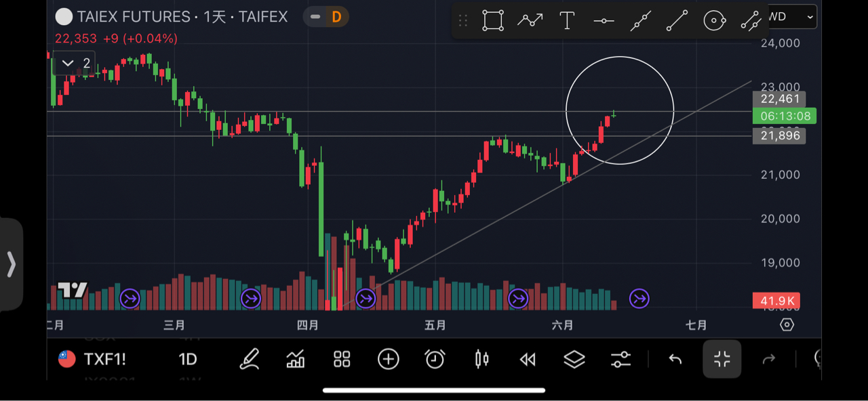Select the Horizontal line drawing tool
The width and height of the screenshot is (868, 401).
tap(604, 21)
